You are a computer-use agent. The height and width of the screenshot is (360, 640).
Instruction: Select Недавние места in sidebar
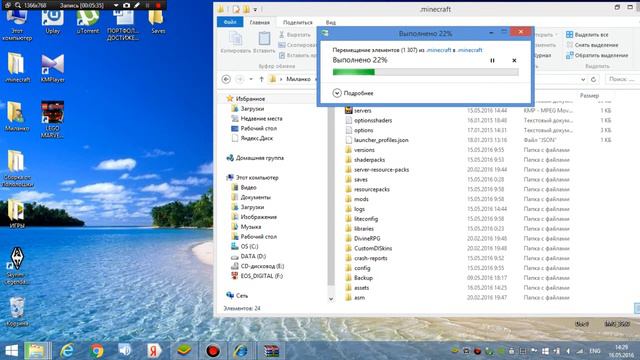coord(257,118)
